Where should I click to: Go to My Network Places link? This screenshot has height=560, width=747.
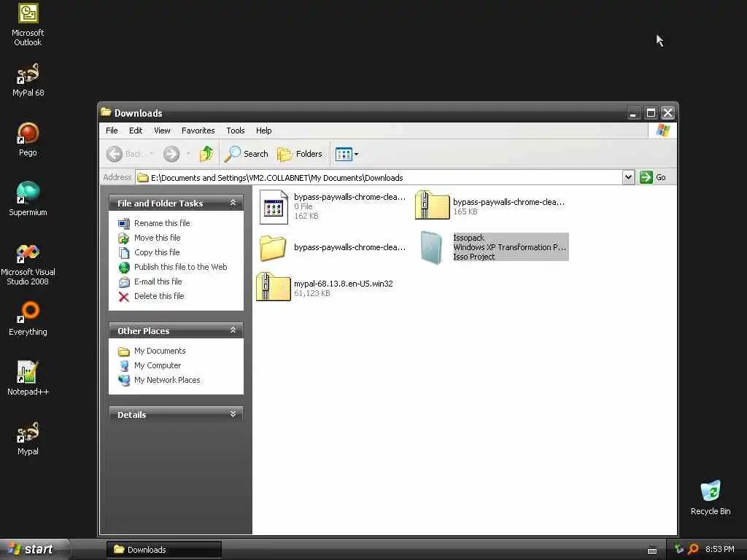[x=167, y=380]
